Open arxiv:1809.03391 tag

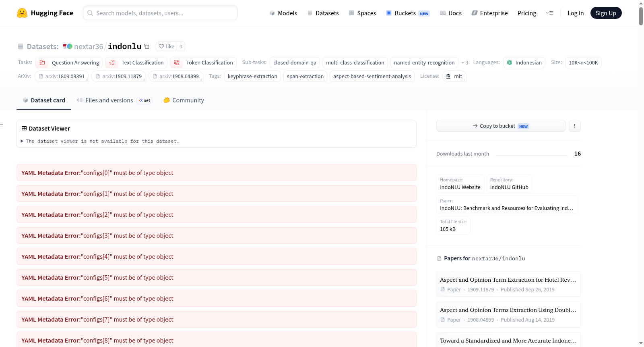tap(62, 76)
